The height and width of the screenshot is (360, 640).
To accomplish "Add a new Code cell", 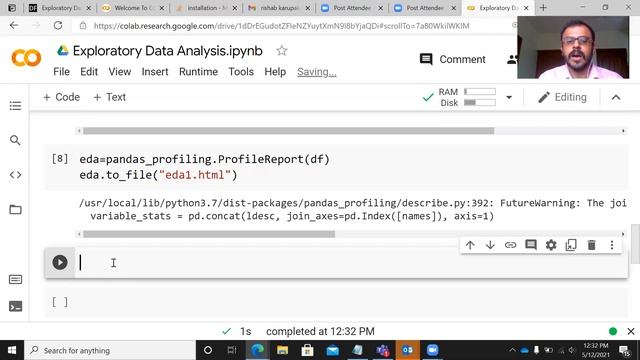I will 61,97.
